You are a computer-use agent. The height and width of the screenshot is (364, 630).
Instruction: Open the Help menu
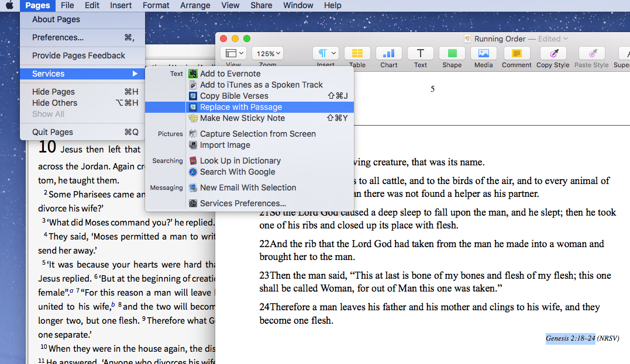333,5
